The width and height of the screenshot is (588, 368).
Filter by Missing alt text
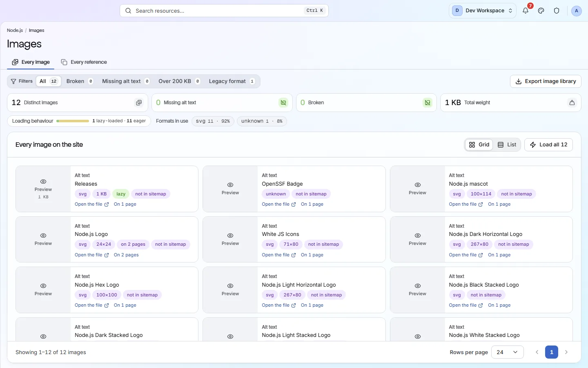(x=126, y=81)
